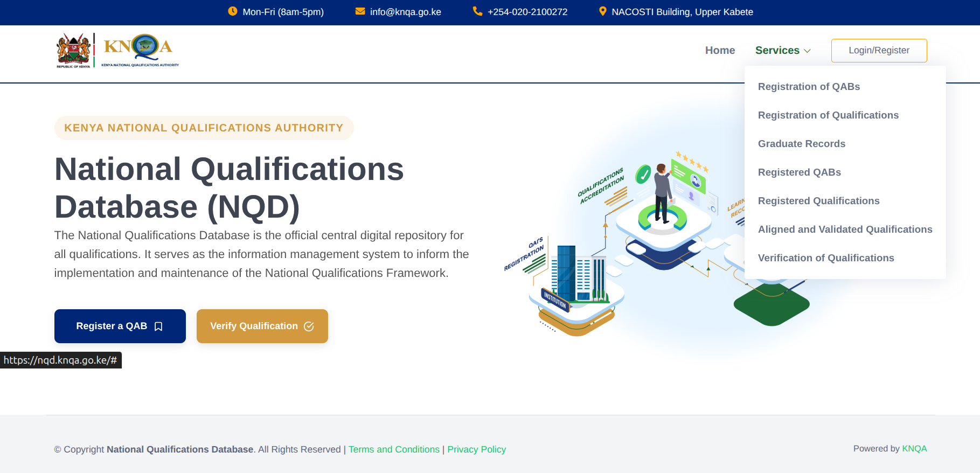This screenshot has height=473, width=980.
Task: Choose Registered Qualifications
Action: point(818,201)
